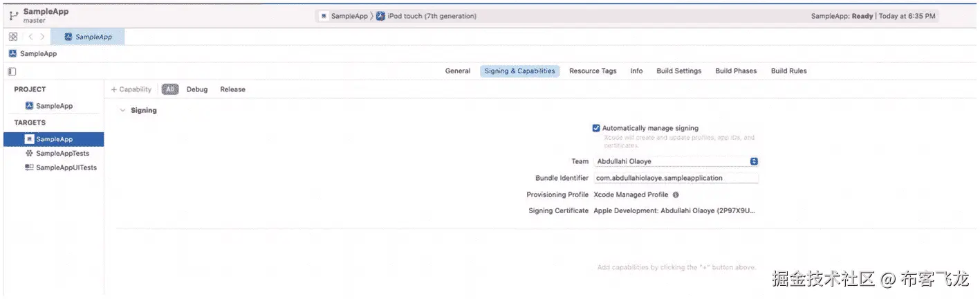
Task: Collapse the Signing section
Action: [122, 110]
